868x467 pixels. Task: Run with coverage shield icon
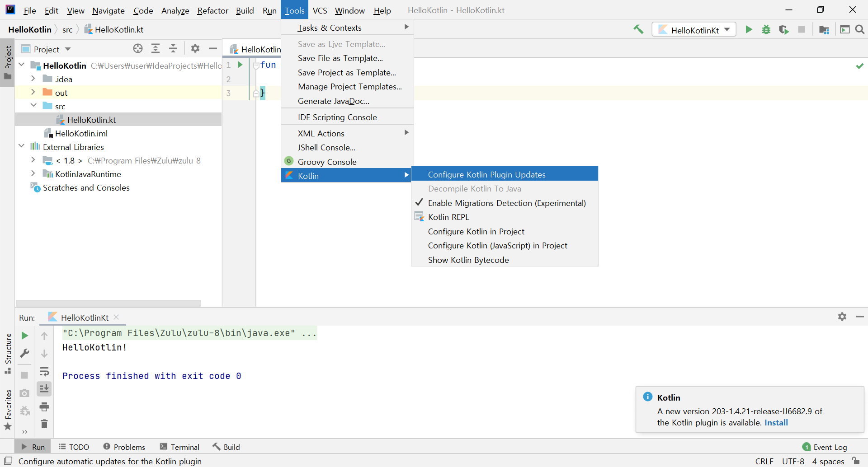(x=784, y=30)
